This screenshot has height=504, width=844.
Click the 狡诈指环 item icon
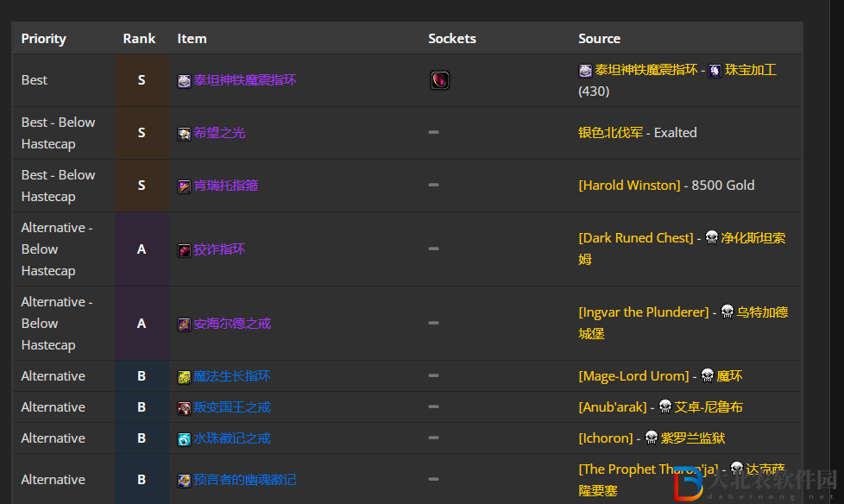click(x=184, y=249)
